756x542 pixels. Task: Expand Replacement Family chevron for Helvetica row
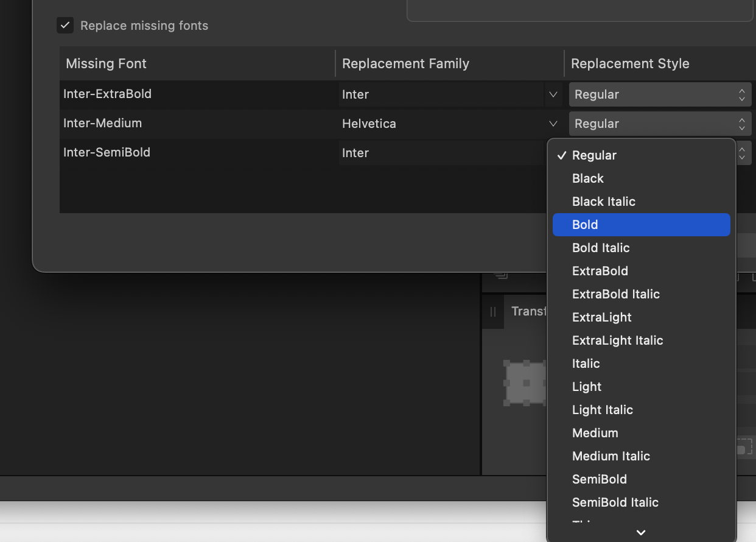[x=553, y=124]
